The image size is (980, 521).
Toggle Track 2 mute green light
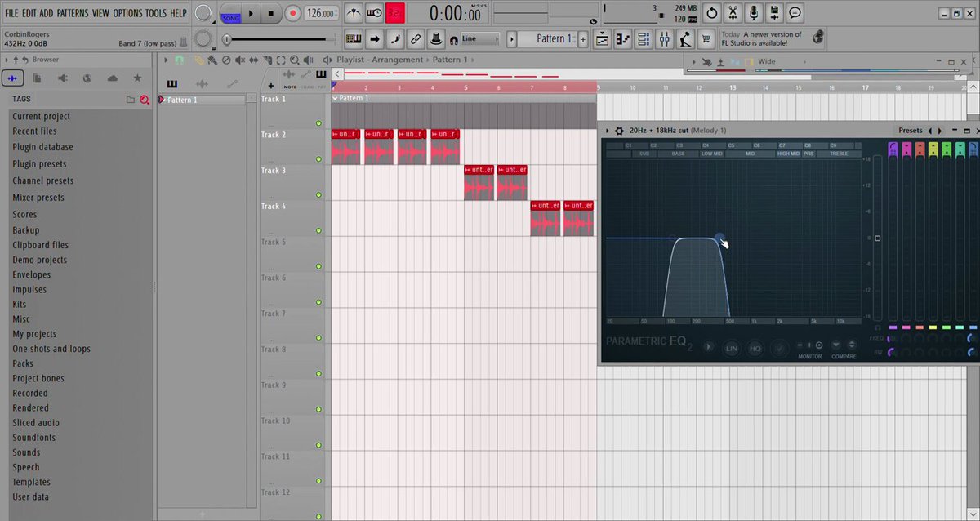coord(318,159)
